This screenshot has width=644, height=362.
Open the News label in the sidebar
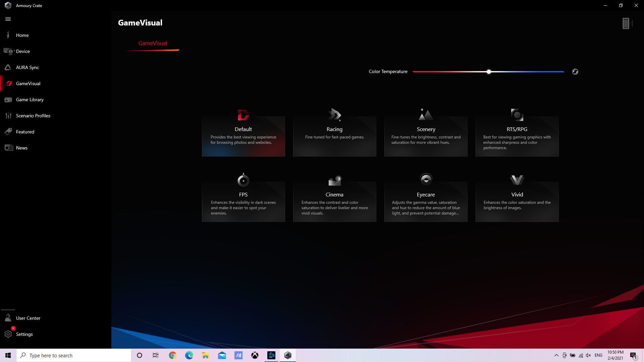(22, 148)
